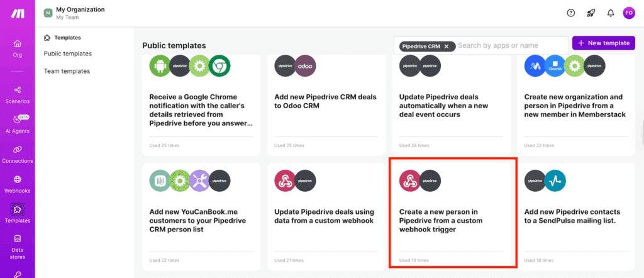Click the key icon at sidebar bottom
The height and width of the screenshot is (278, 644).
click(17, 274)
